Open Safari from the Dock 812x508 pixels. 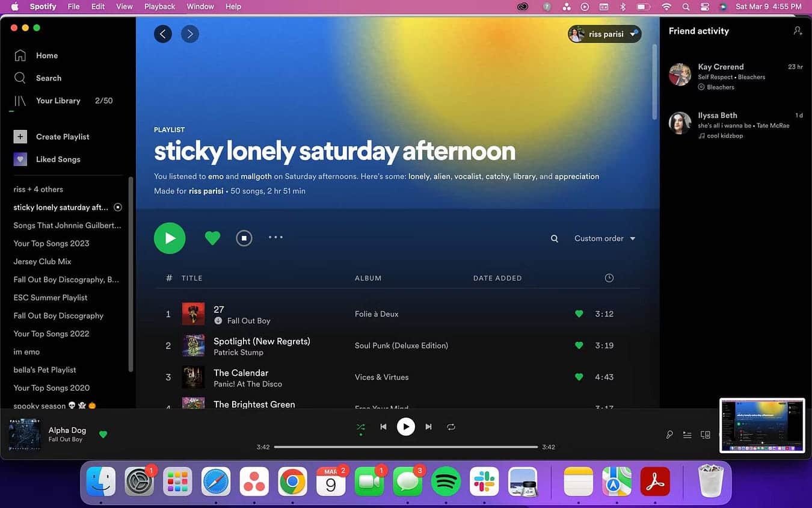(x=216, y=482)
